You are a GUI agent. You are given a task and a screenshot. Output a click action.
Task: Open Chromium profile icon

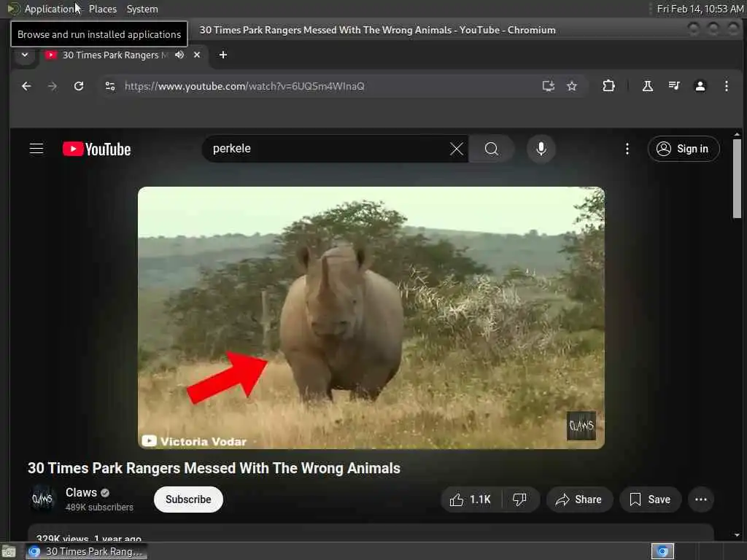click(700, 86)
